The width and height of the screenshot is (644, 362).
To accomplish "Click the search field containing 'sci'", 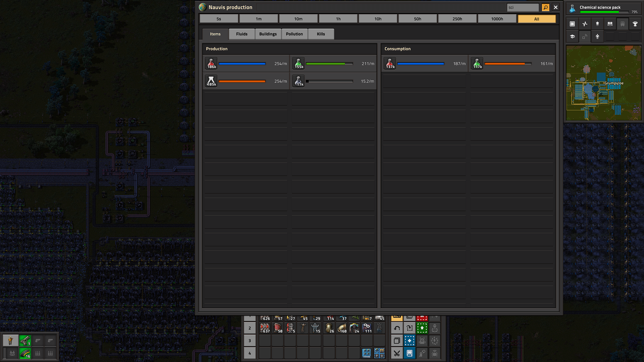I will pyautogui.click(x=523, y=7).
